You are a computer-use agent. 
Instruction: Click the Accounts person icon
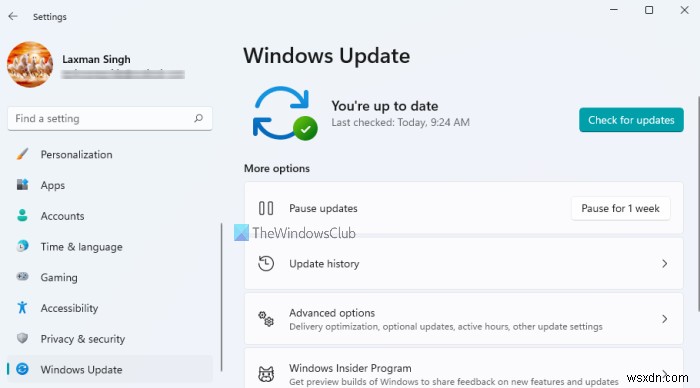[x=22, y=216]
